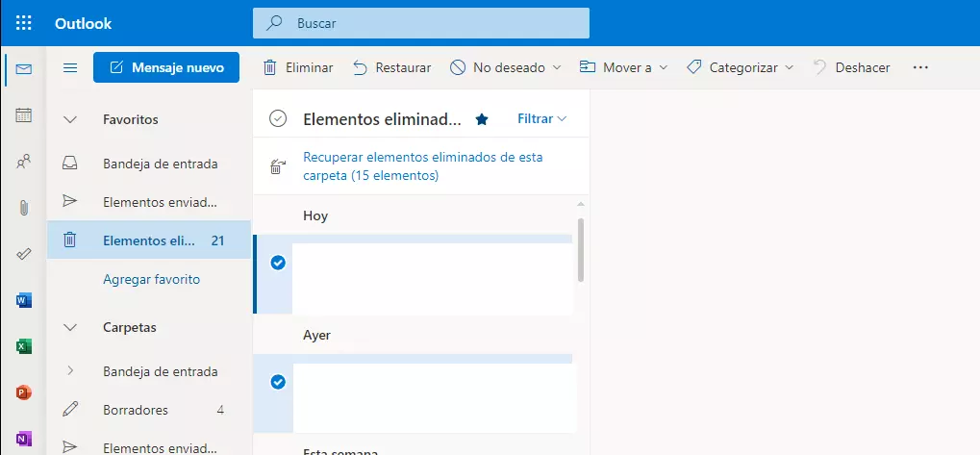Launch OneNote from the left rail

tap(24, 439)
